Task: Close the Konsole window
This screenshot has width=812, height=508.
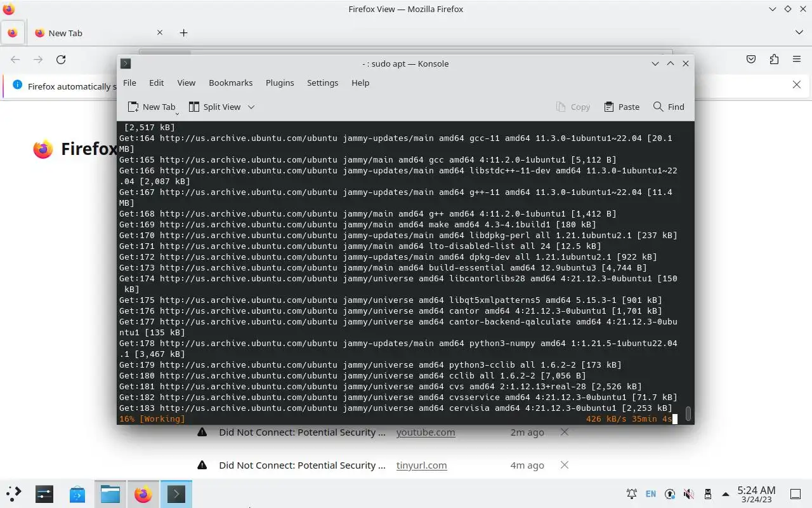Action: tap(686, 63)
